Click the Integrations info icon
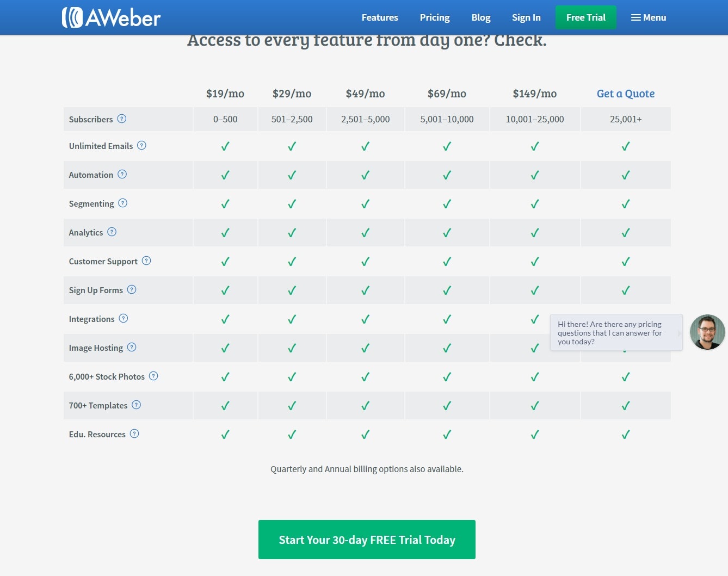 (x=124, y=318)
